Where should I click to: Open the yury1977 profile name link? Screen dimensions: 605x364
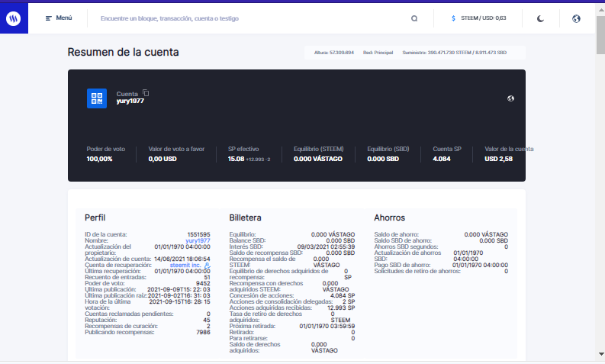(x=198, y=240)
